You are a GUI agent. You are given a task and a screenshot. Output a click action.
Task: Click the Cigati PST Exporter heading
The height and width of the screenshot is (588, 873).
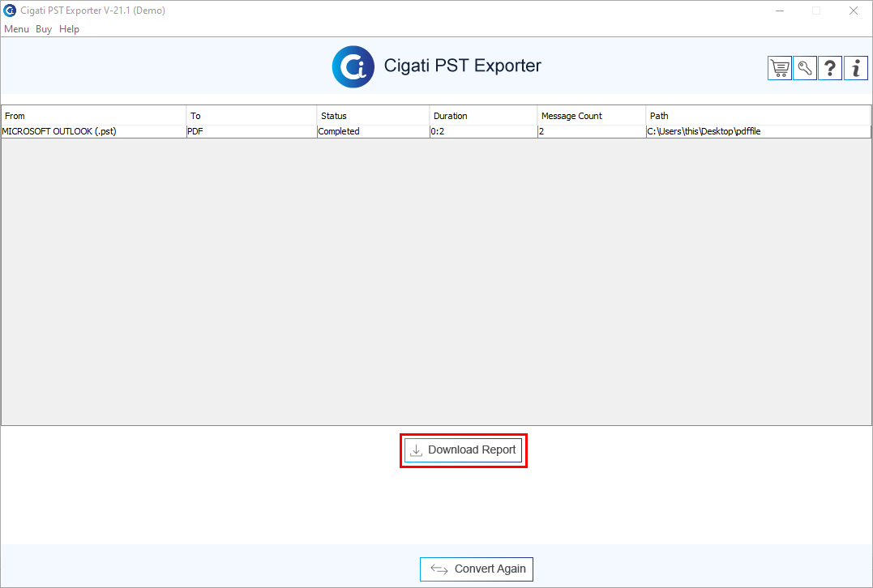462,66
